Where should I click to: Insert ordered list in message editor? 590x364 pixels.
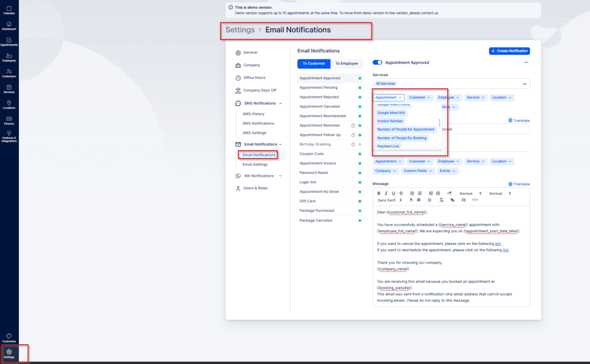(412, 194)
